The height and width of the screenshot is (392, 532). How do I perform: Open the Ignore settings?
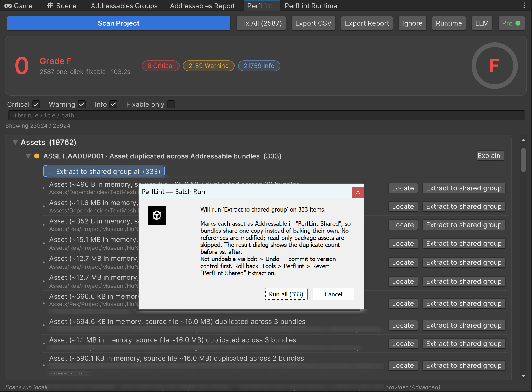(x=412, y=23)
